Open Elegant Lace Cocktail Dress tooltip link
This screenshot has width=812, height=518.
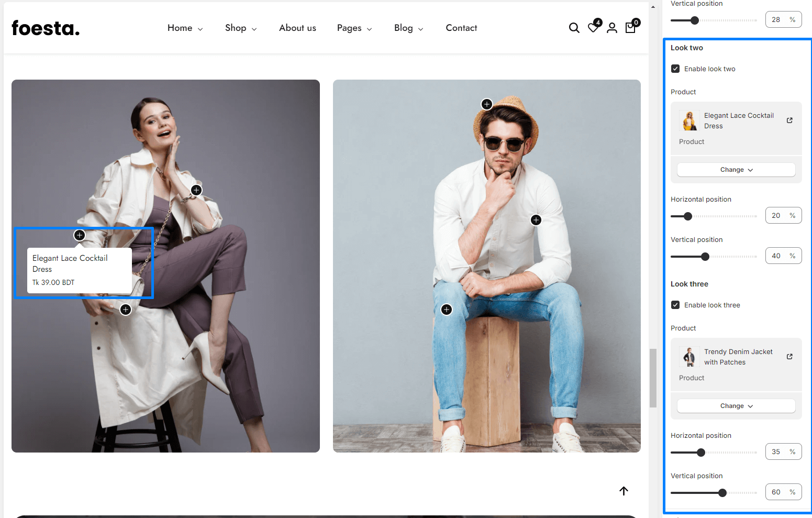(x=70, y=263)
